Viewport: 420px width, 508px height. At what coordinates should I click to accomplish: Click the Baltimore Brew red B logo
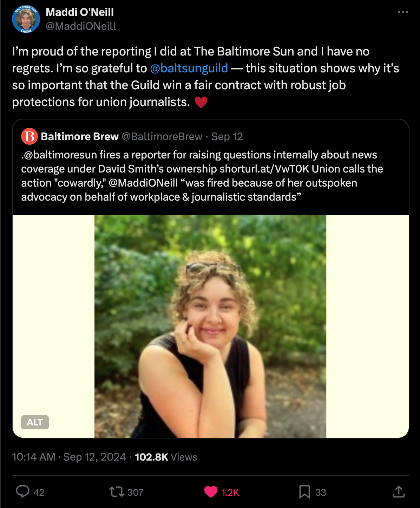[x=29, y=136]
